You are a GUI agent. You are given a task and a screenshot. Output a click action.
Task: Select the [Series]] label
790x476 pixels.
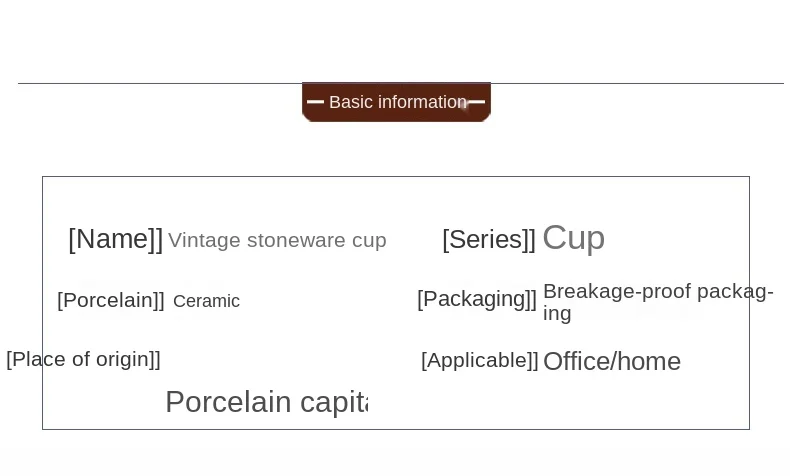[489, 239]
